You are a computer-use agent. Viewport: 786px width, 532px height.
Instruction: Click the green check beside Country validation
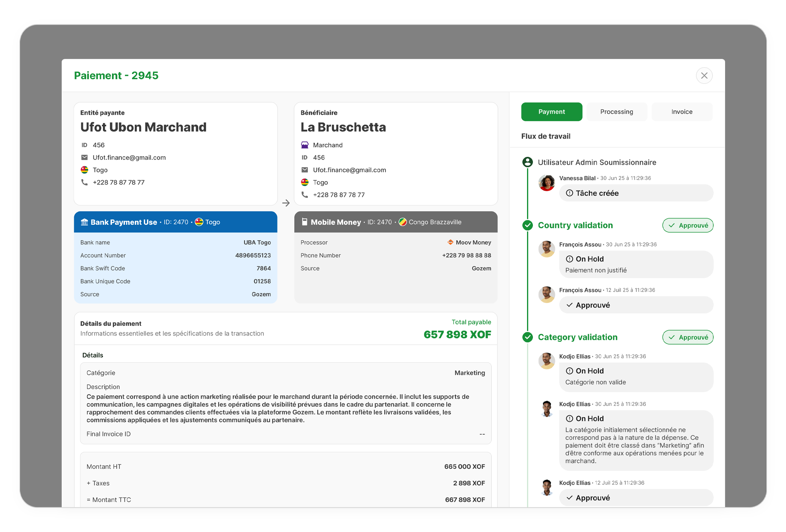click(x=527, y=225)
